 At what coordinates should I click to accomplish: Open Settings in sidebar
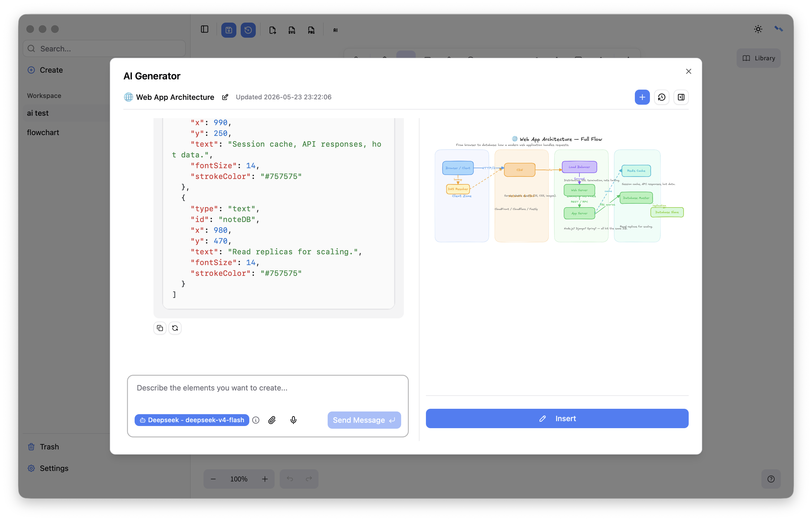[x=48, y=468]
